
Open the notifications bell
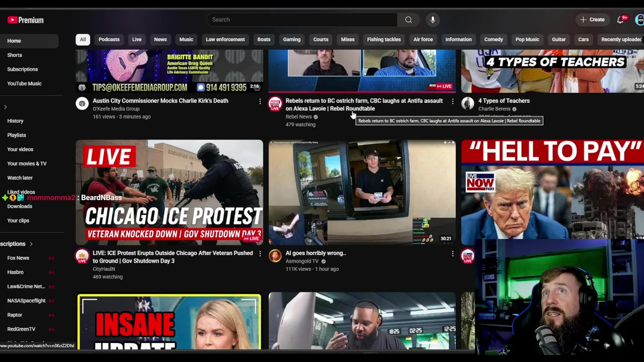coord(620,20)
